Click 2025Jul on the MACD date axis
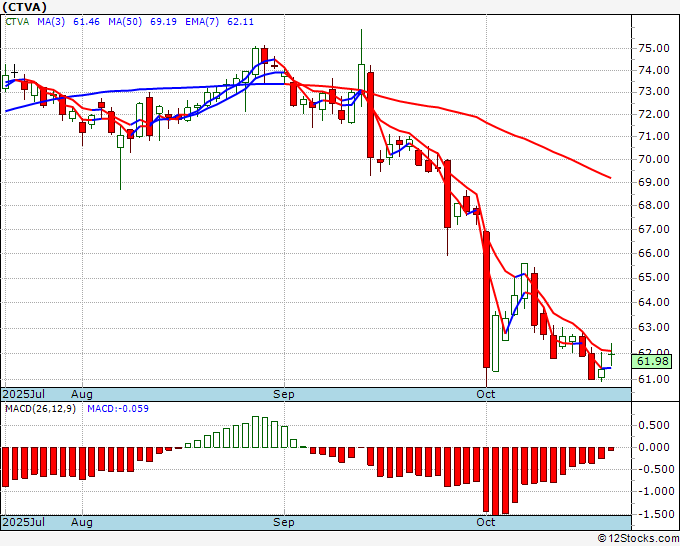680x546 pixels. [x=23, y=522]
